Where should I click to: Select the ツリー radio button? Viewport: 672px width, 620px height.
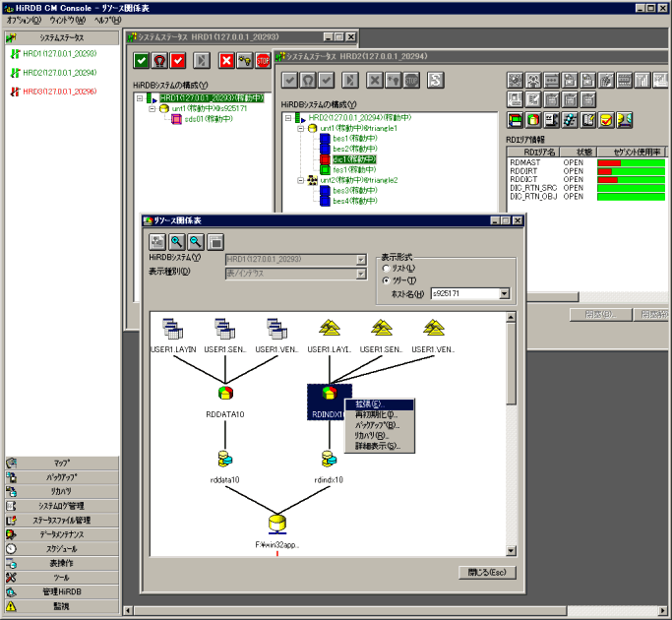(x=386, y=280)
